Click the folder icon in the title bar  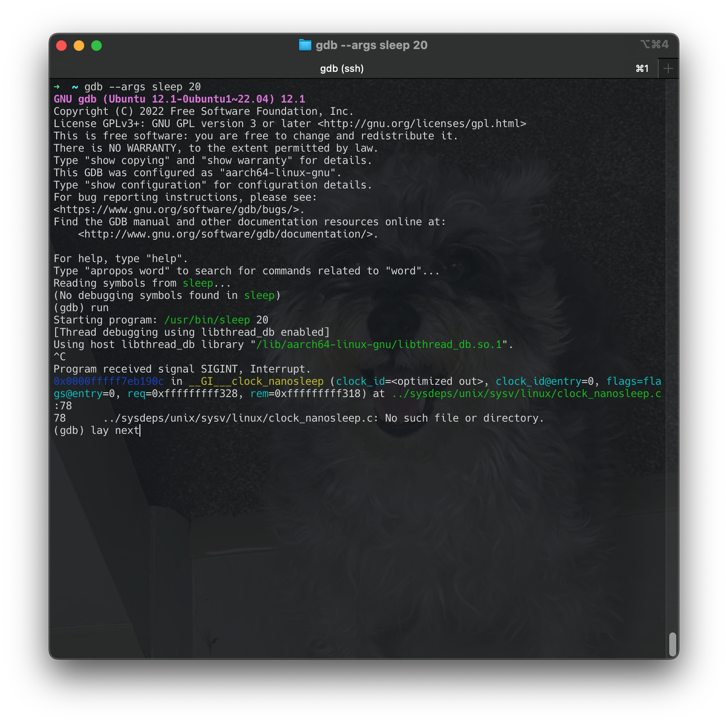[304, 44]
